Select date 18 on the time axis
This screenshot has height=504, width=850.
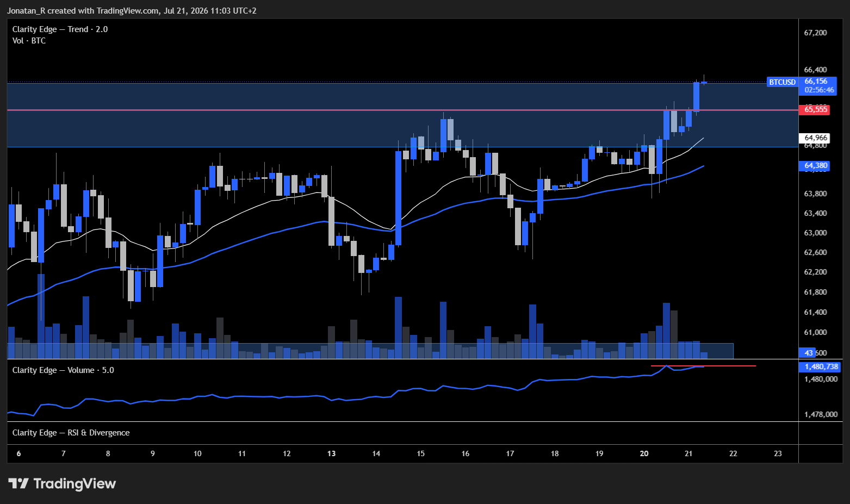point(555,453)
